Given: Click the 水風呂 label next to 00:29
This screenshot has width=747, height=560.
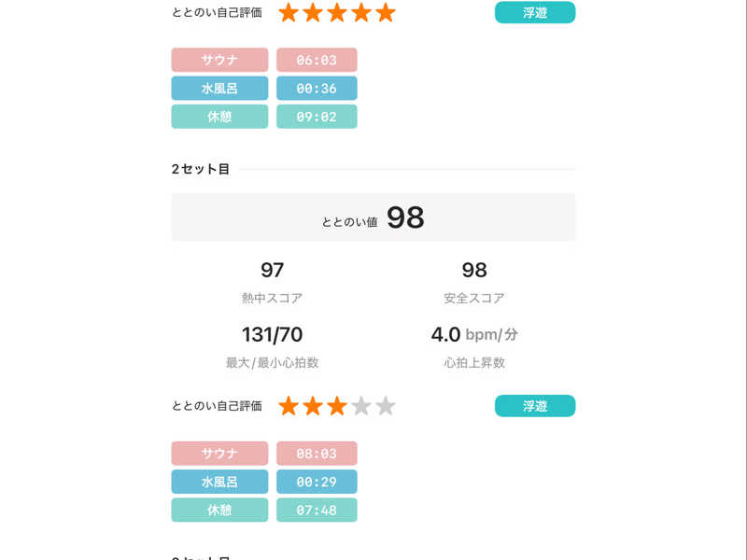Looking at the screenshot, I should (x=219, y=482).
